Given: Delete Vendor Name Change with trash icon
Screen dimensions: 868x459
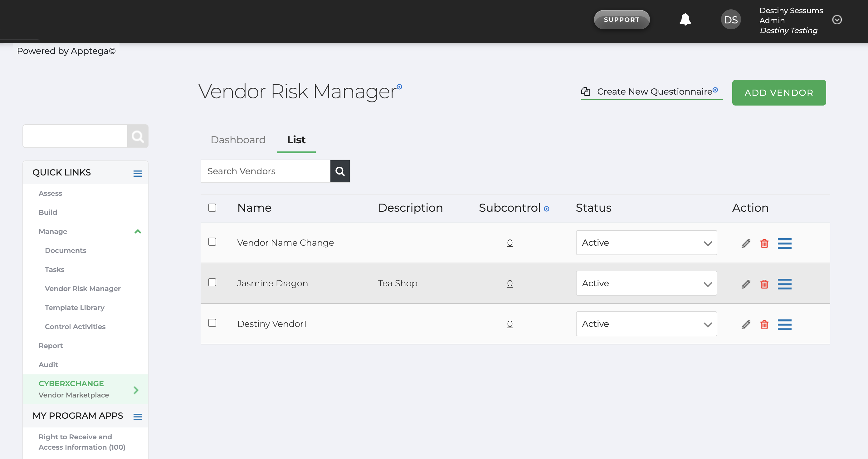Looking at the screenshot, I should click(764, 243).
